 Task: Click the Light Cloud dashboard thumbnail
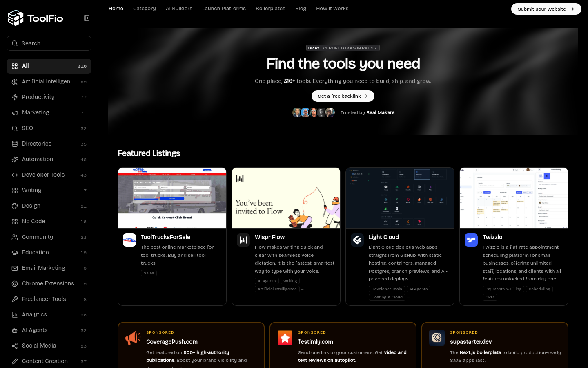coord(400,198)
